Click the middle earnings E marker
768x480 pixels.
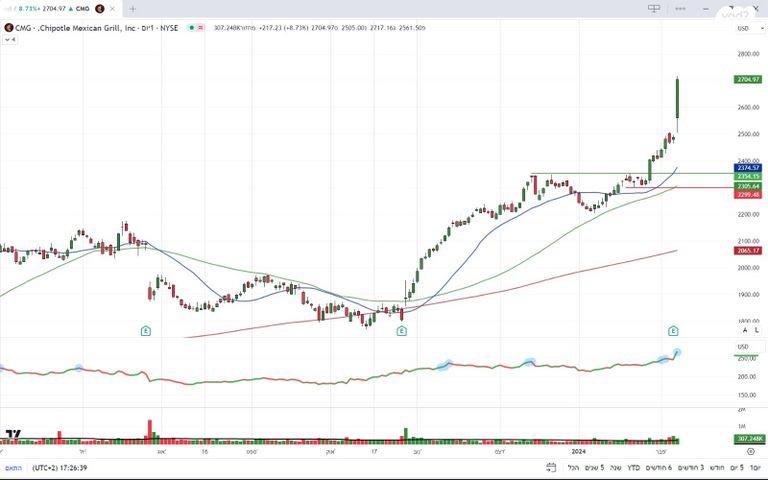(401, 330)
